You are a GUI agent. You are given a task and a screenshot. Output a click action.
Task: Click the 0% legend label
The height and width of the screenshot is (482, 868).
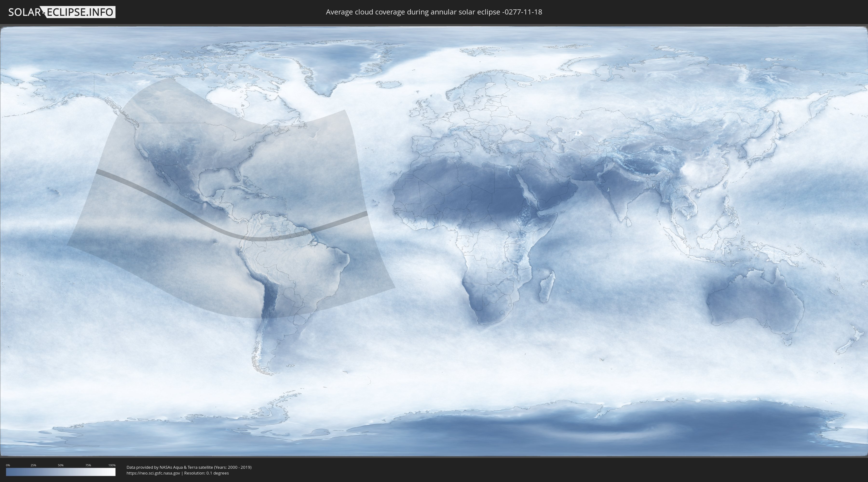[8, 465]
